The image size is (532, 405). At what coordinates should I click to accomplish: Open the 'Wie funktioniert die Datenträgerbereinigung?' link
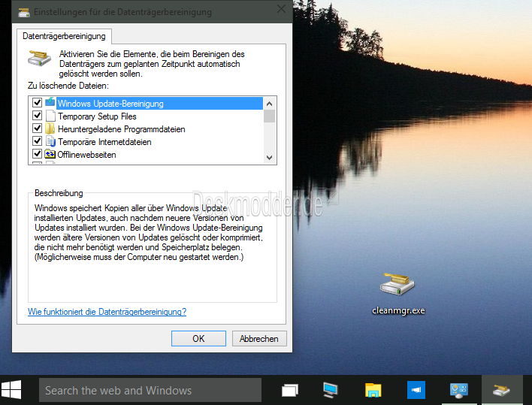(107, 312)
